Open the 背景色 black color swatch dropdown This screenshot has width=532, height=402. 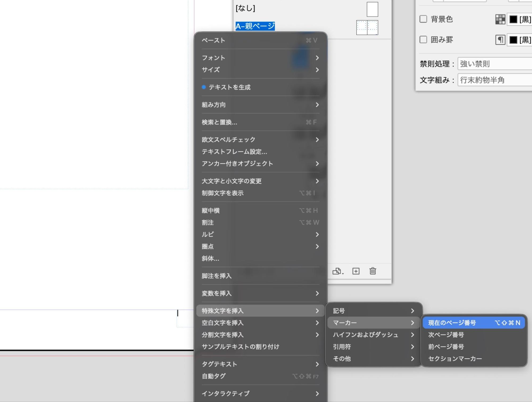(x=519, y=19)
